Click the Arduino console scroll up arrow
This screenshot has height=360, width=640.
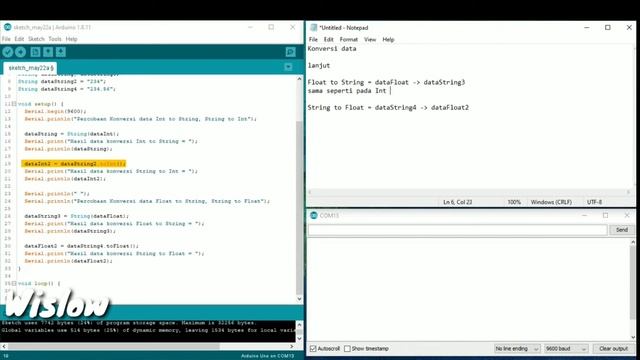pyautogui.click(x=299, y=325)
